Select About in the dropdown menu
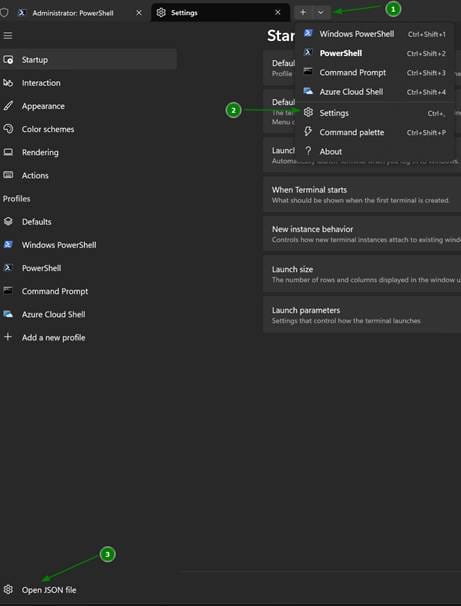461x606 pixels. pyautogui.click(x=374, y=152)
